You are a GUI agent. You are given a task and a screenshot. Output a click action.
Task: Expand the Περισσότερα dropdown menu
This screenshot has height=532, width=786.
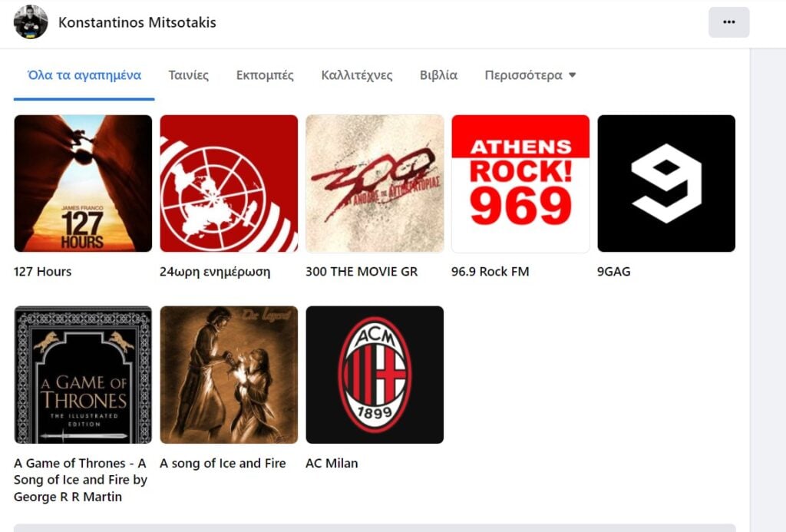coord(530,75)
